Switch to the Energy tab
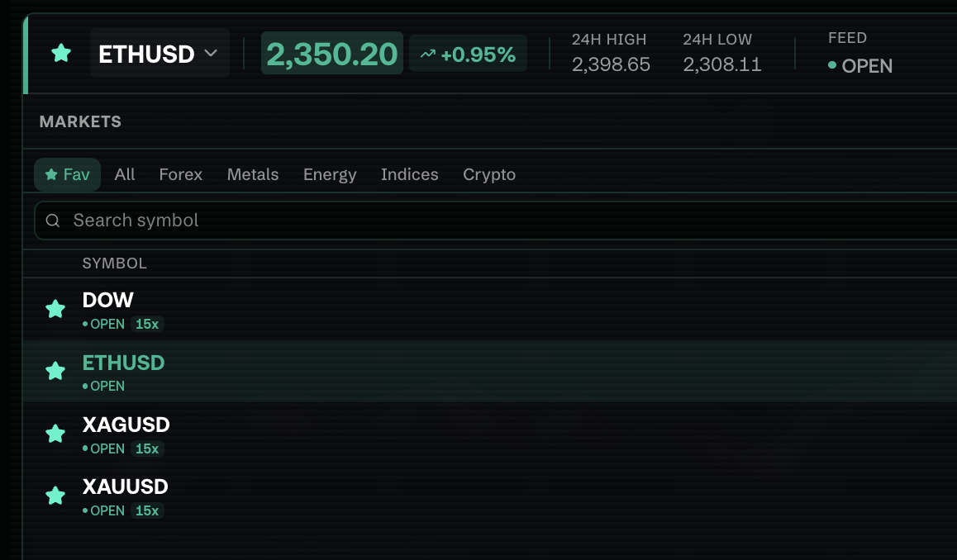Image resolution: width=957 pixels, height=560 pixels. coord(330,174)
